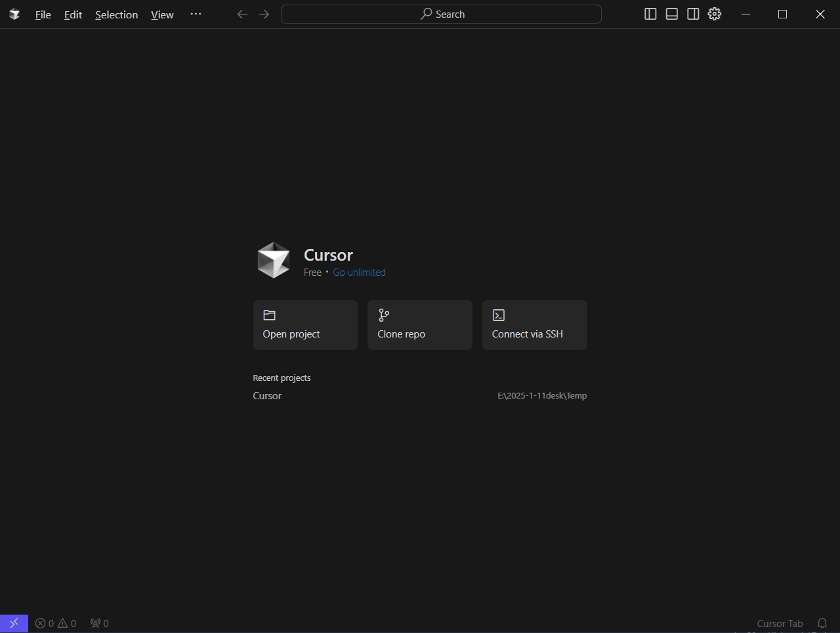Open the File menu
840x633 pixels.
point(43,14)
